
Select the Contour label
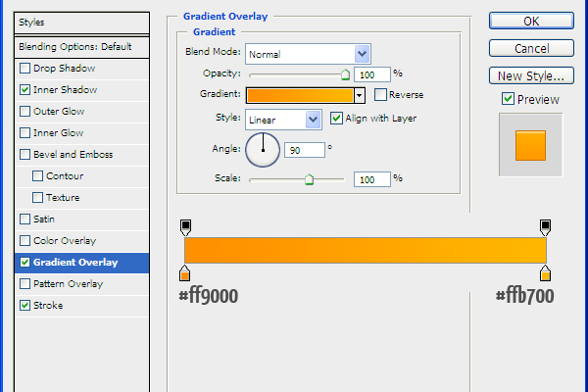tap(65, 176)
